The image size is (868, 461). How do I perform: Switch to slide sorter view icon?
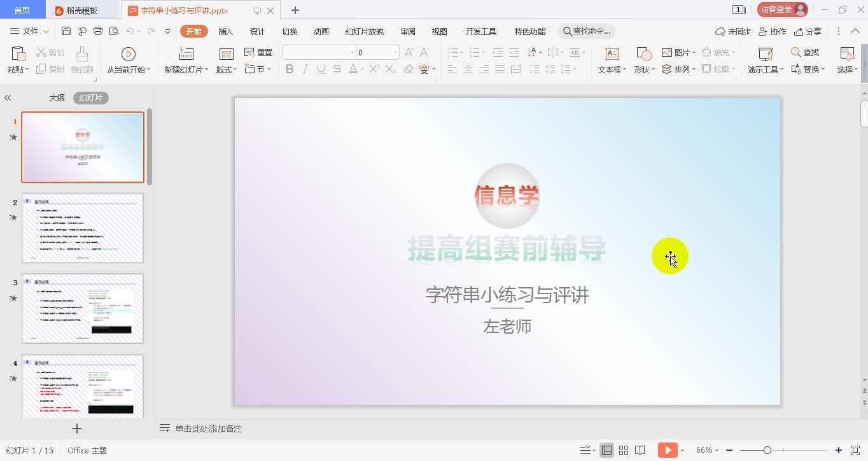click(623, 450)
